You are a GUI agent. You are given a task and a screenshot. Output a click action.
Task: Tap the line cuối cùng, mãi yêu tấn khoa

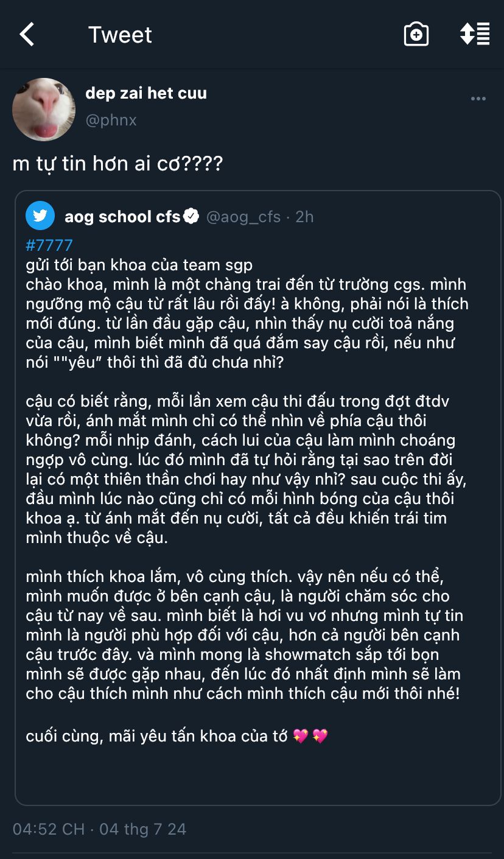(177, 736)
